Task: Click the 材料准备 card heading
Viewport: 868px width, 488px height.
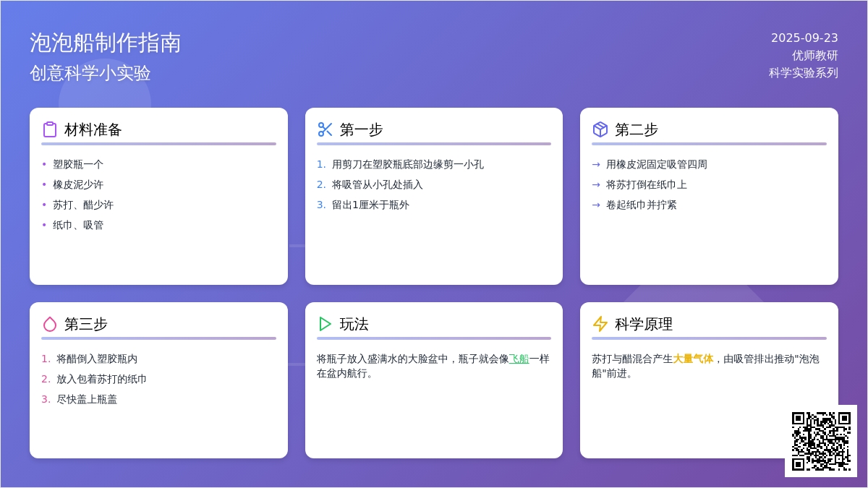Action: coord(93,129)
